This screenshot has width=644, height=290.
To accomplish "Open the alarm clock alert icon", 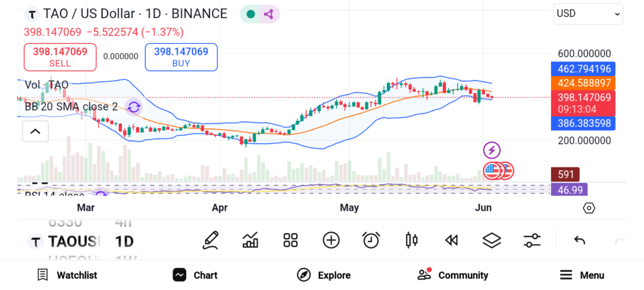I will [x=371, y=240].
